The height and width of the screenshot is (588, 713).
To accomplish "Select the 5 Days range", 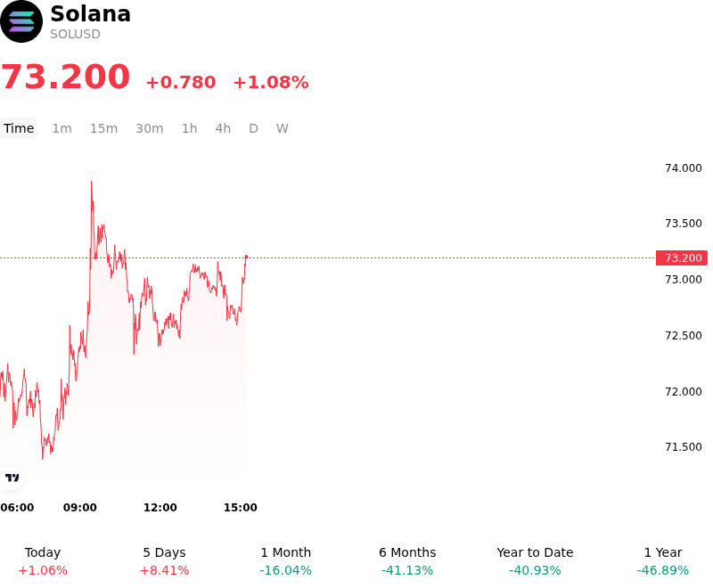I will coord(164,561).
